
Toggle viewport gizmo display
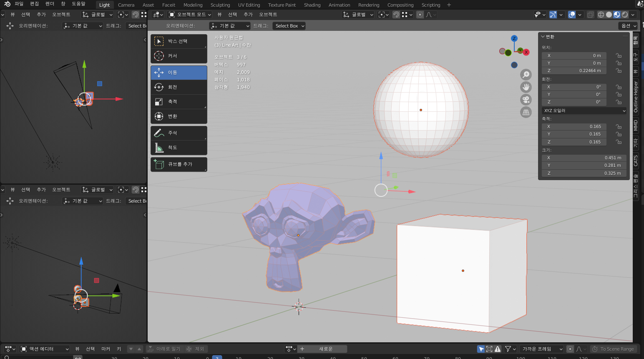553,15
